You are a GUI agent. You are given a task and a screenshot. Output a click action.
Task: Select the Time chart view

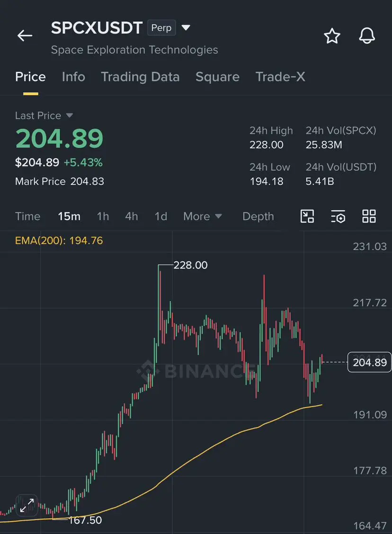click(x=27, y=216)
